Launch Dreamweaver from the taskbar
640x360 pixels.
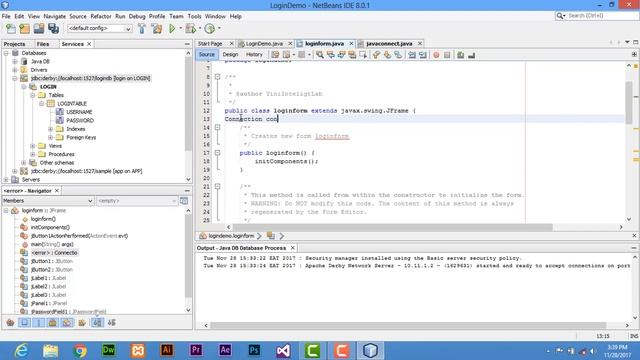pos(109,350)
